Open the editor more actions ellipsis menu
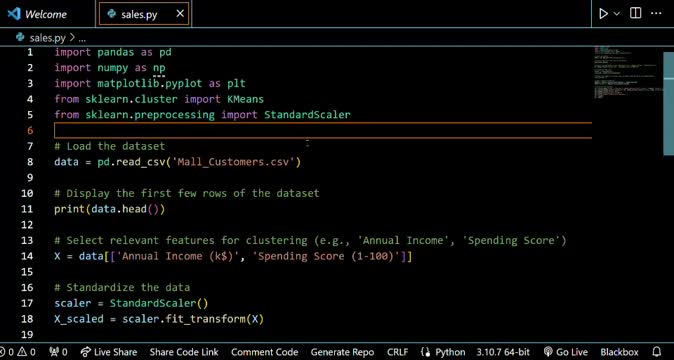 (x=656, y=13)
